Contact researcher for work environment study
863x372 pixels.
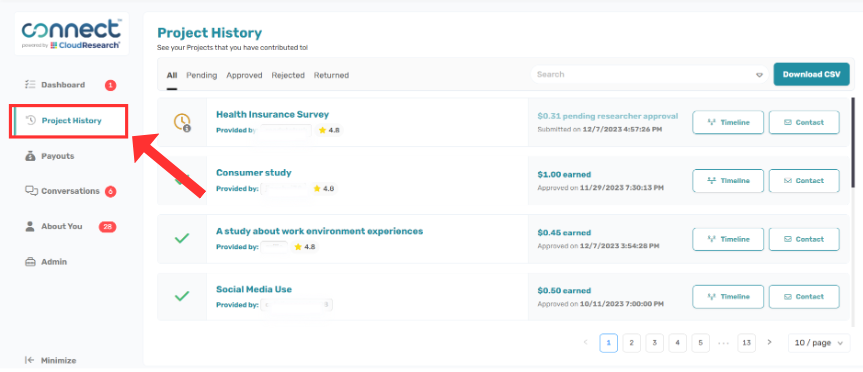pos(804,239)
